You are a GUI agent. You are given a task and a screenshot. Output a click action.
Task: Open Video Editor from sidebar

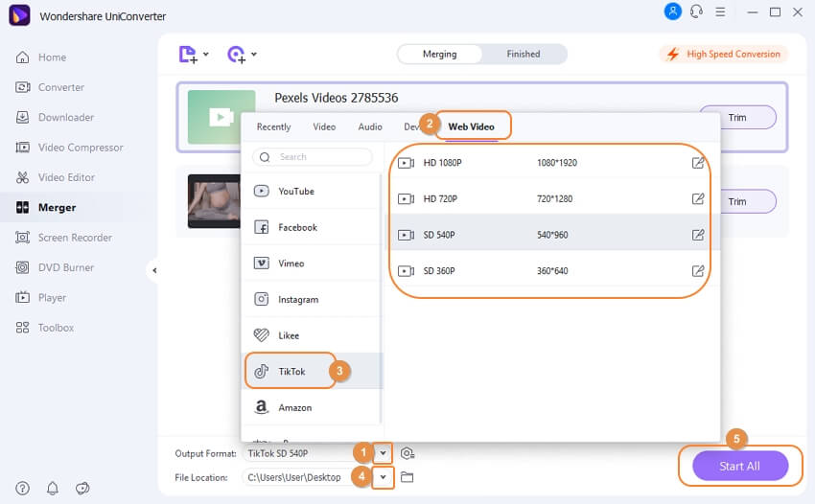(55, 177)
